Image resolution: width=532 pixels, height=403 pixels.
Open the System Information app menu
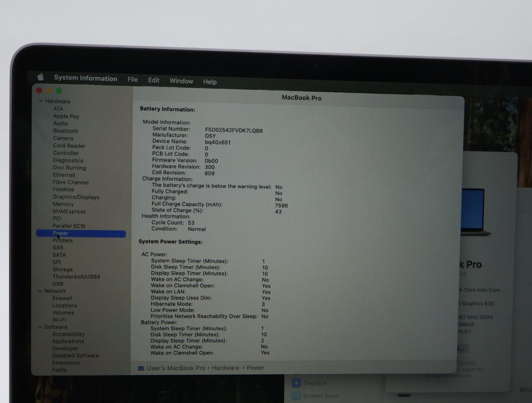[x=85, y=78]
